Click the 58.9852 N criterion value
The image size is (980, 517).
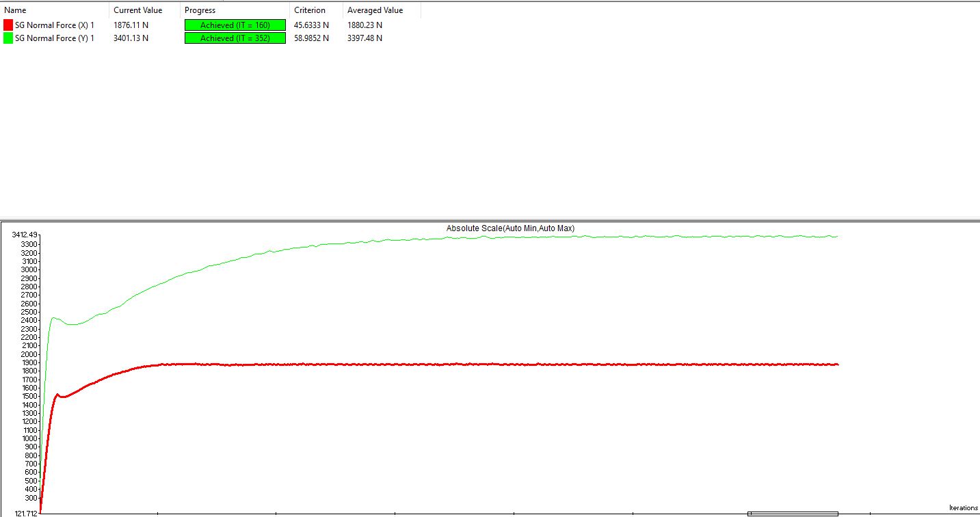click(x=312, y=38)
